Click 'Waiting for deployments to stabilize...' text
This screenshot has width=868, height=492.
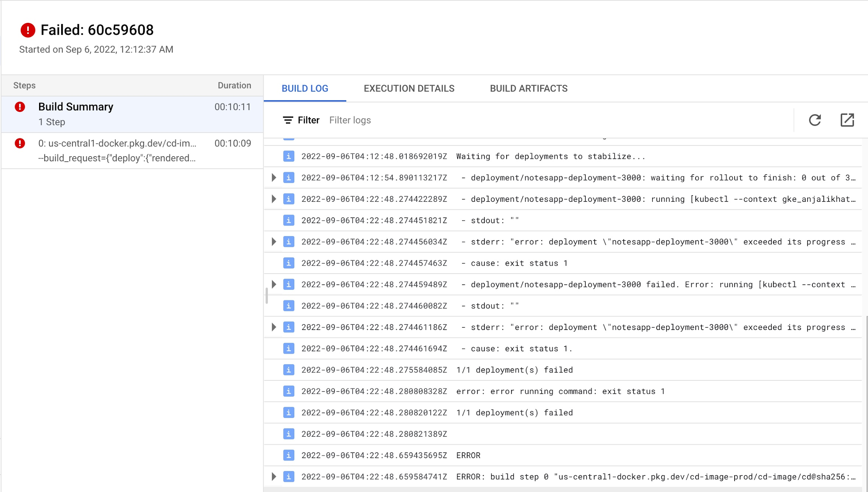pos(551,157)
